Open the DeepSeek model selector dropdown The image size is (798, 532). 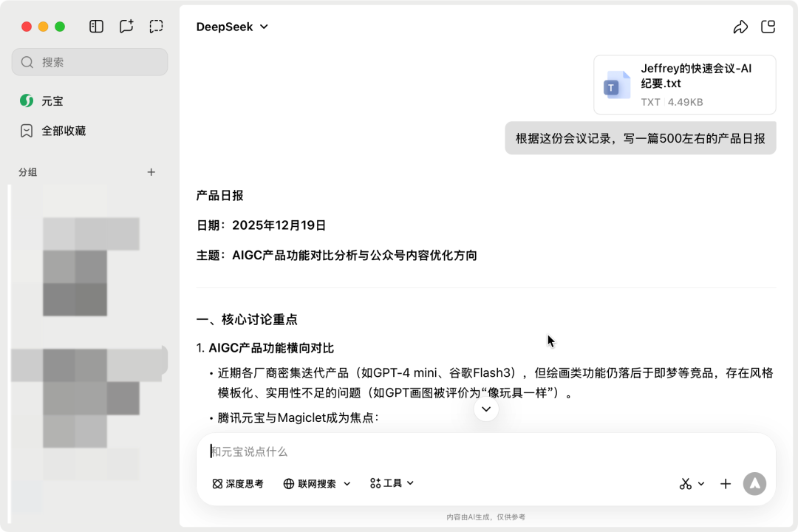pos(232,27)
